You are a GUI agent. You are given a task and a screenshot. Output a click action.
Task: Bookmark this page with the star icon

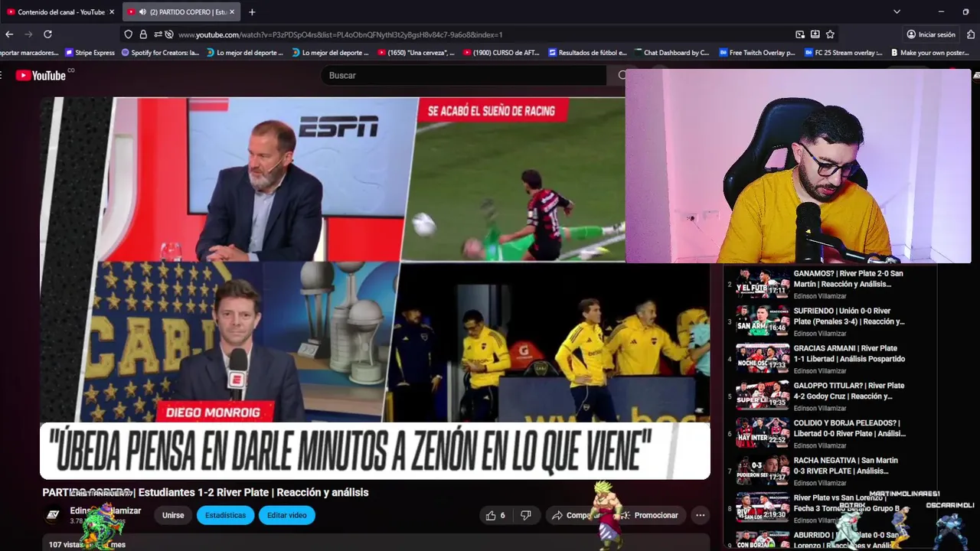point(830,34)
